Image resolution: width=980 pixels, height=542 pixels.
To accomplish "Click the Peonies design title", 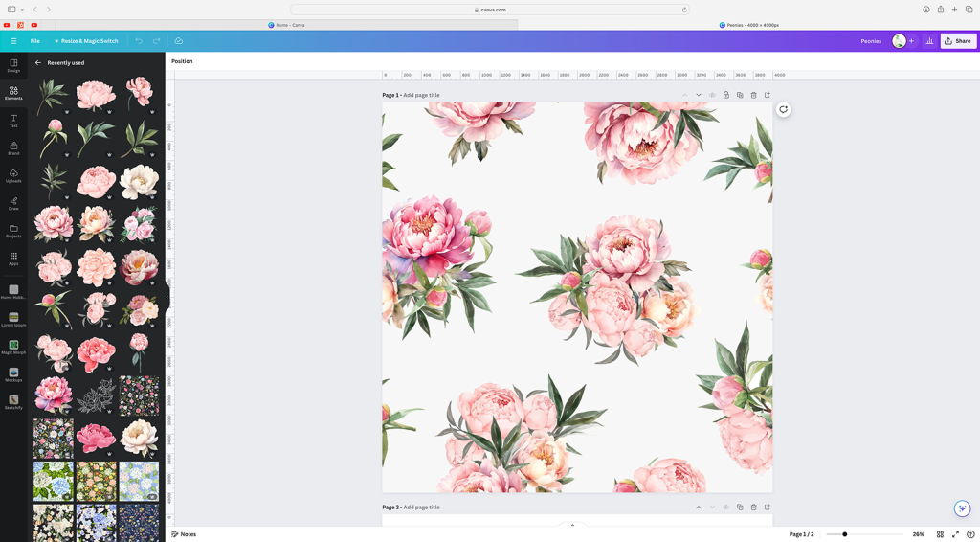I will [871, 41].
